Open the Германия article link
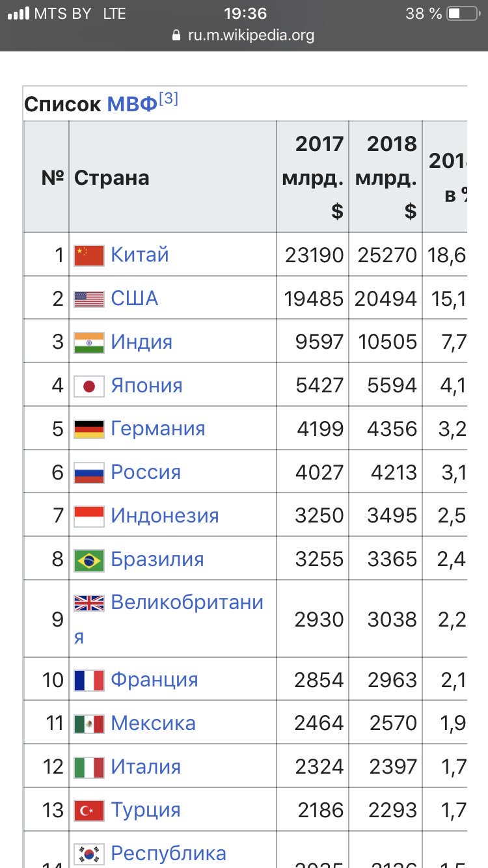 point(158,429)
